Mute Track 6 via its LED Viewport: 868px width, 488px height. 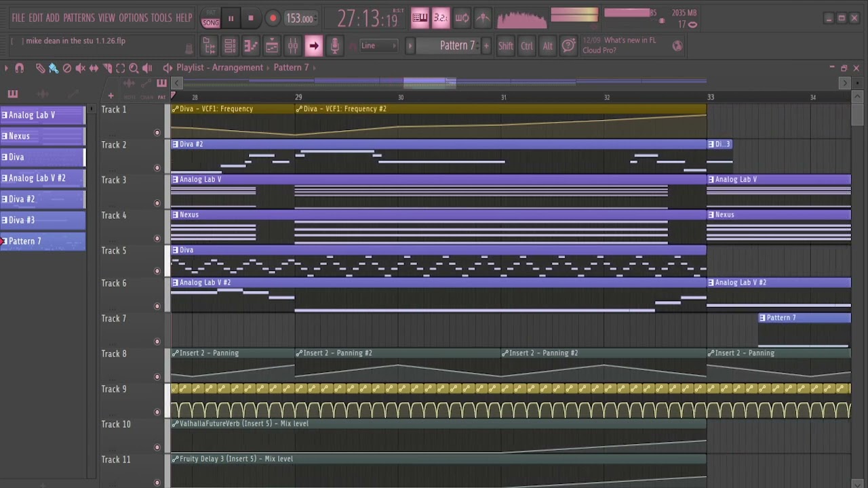pyautogui.click(x=157, y=306)
